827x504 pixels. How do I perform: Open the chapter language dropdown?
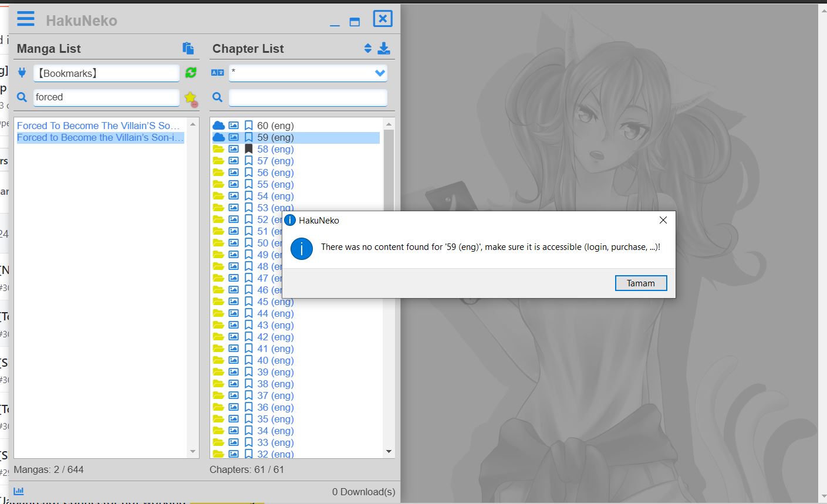click(380, 73)
